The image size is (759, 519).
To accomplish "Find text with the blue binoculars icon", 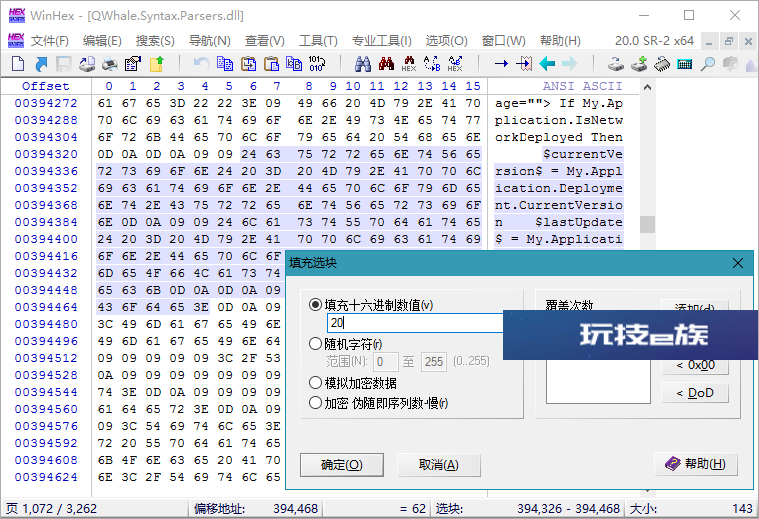I will pyautogui.click(x=363, y=63).
